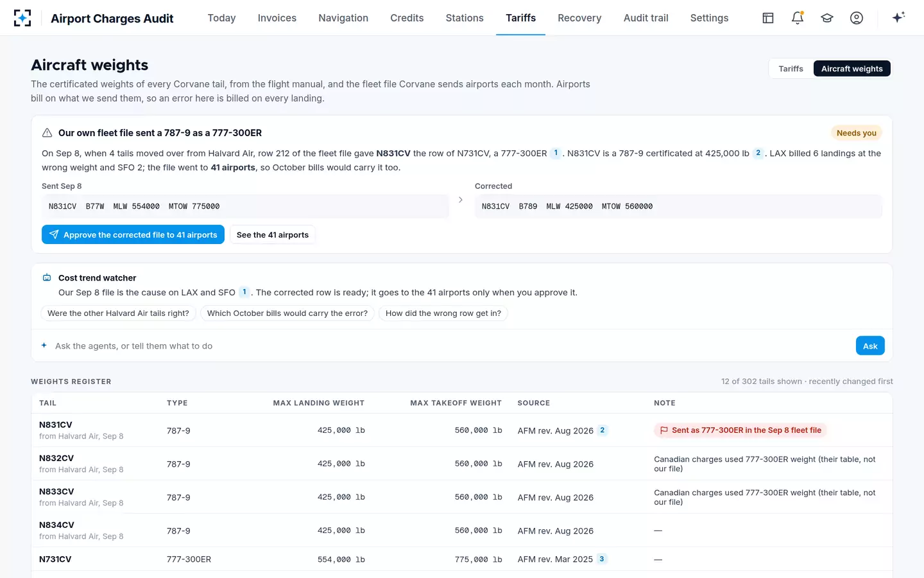The height and width of the screenshot is (578, 924).
Task: Open the Settings tab
Action: [x=709, y=18]
